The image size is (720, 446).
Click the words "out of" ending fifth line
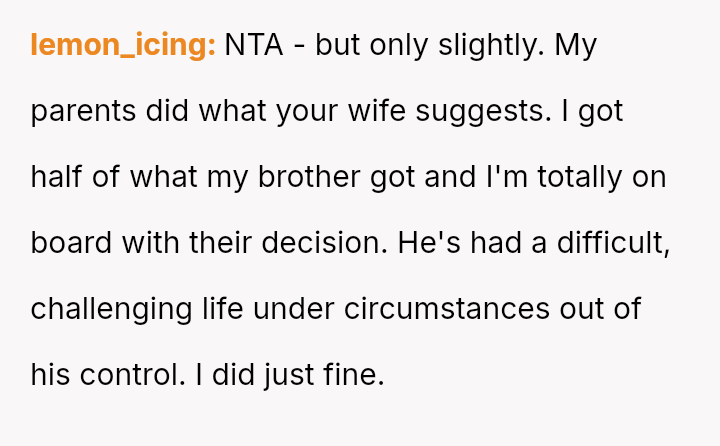tap(600, 309)
